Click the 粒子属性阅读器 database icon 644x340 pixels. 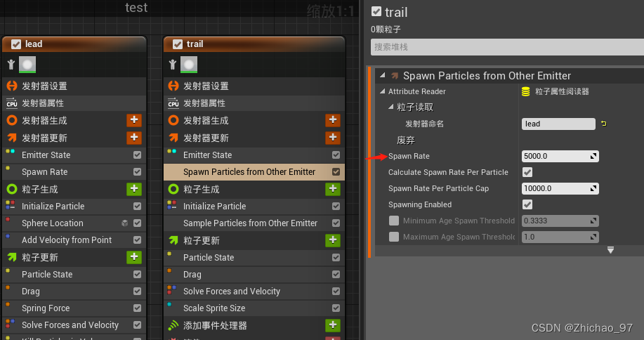click(526, 91)
